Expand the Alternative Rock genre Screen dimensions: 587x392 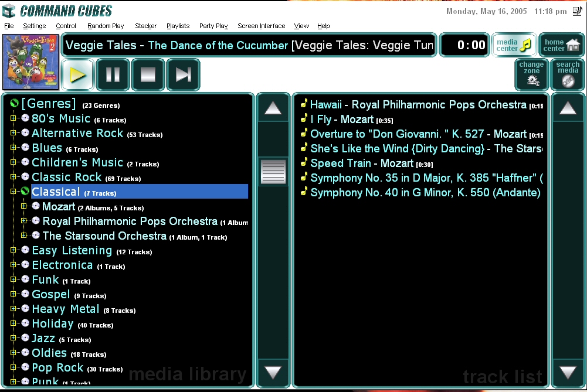pos(13,134)
